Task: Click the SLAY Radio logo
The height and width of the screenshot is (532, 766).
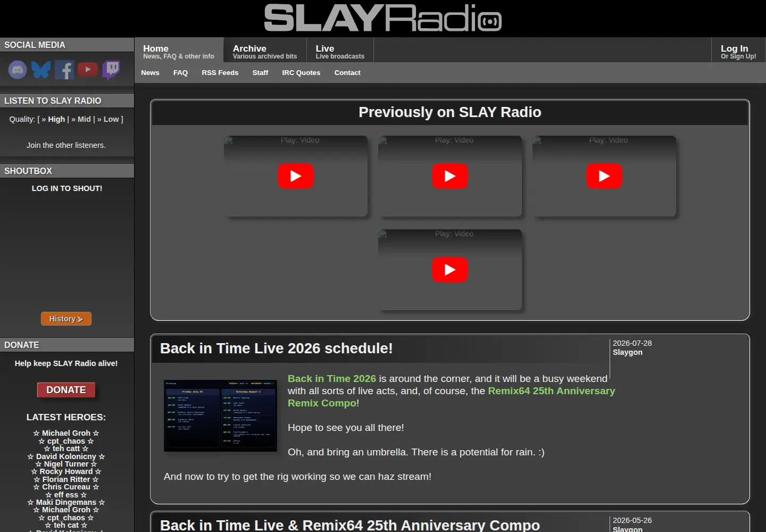Action: [x=383, y=18]
